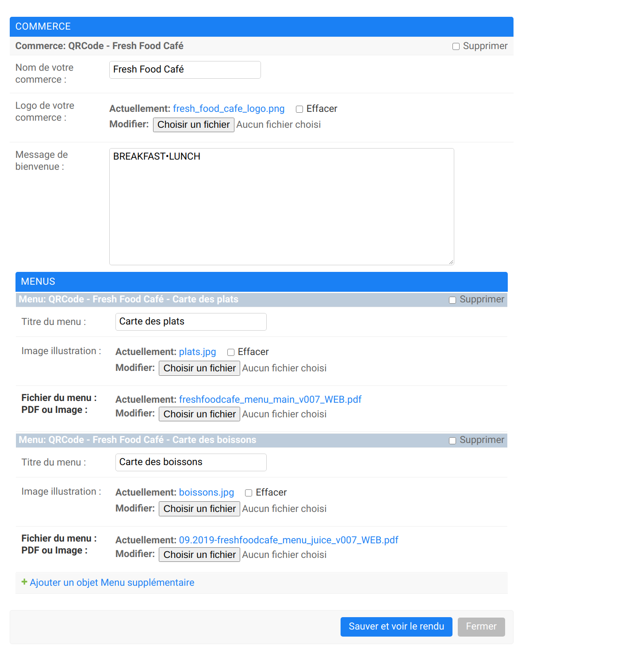644x645 pixels.
Task: Check Effacer beside boissons.jpg
Action: pyautogui.click(x=249, y=493)
